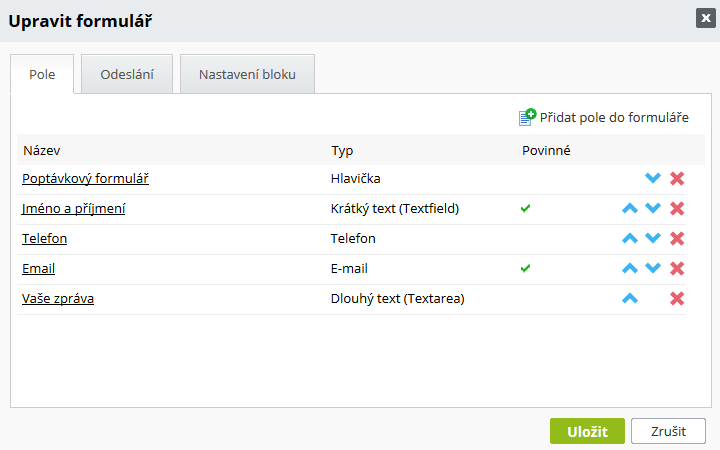Open the Poptávkový formulář field link

coord(85,178)
